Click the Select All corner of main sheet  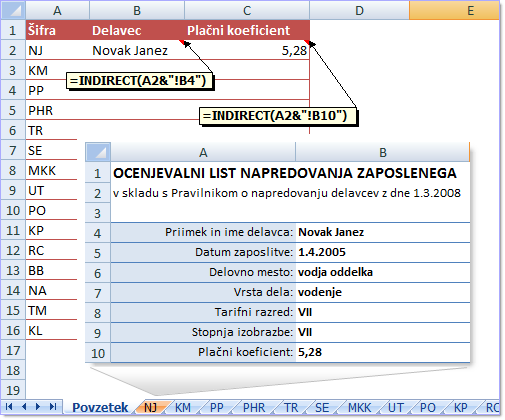tap(13, 10)
